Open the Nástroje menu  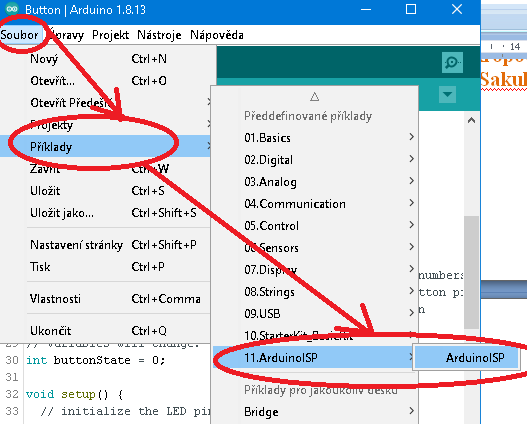(159, 35)
